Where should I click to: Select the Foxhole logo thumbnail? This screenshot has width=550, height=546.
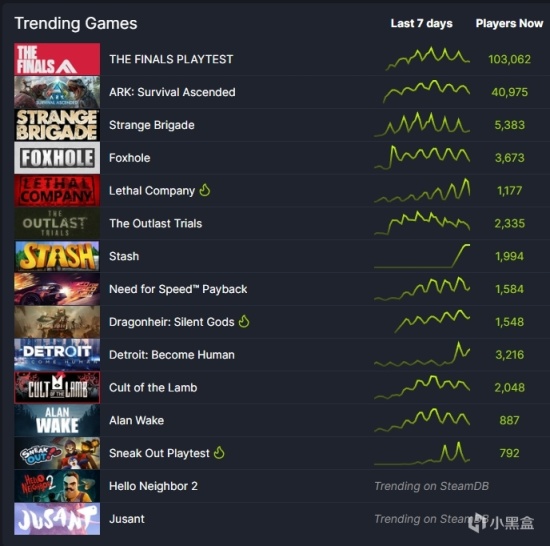pyautogui.click(x=57, y=158)
